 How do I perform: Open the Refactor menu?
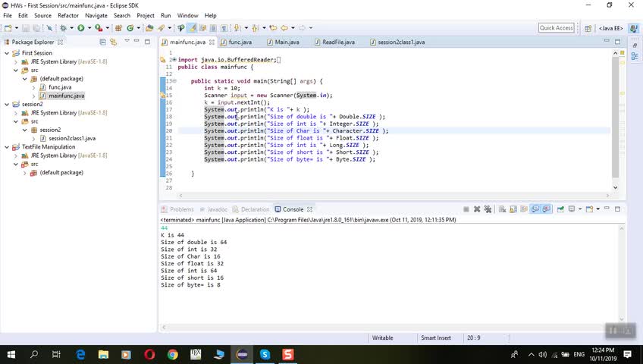pos(68,15)
